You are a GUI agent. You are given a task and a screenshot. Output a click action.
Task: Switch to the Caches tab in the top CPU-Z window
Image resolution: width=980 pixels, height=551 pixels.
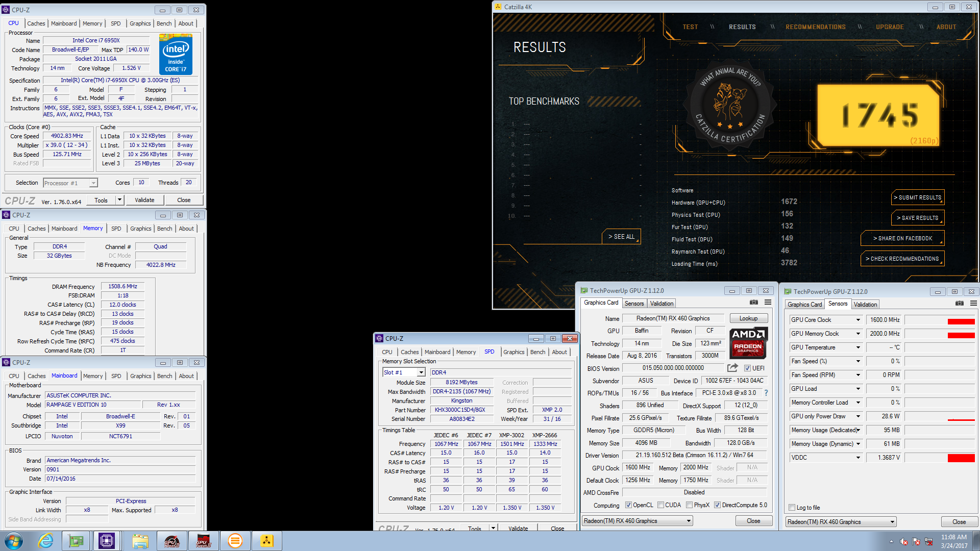[36, 23]
